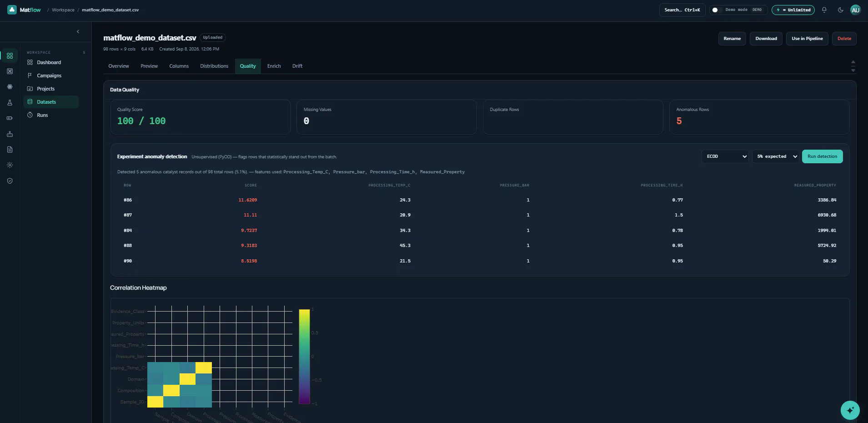Switch to the Enrich tab

click(x=274, y=66)
